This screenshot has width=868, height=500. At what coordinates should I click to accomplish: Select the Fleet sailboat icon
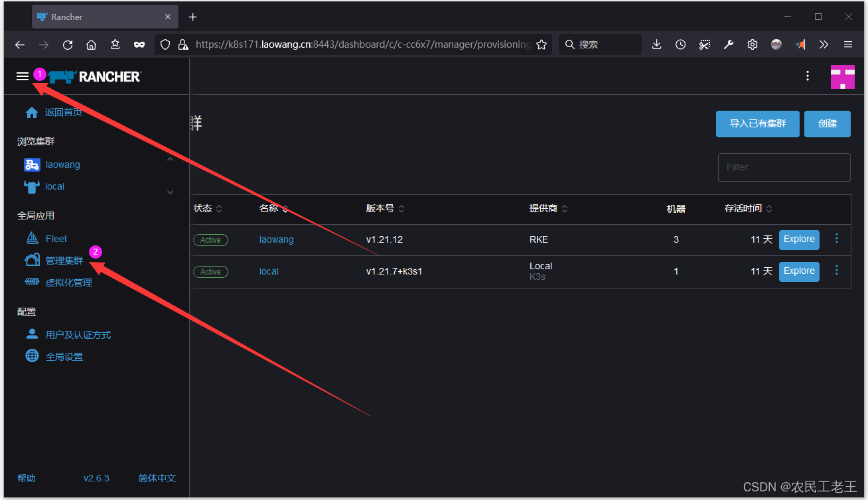click(32, 237)
